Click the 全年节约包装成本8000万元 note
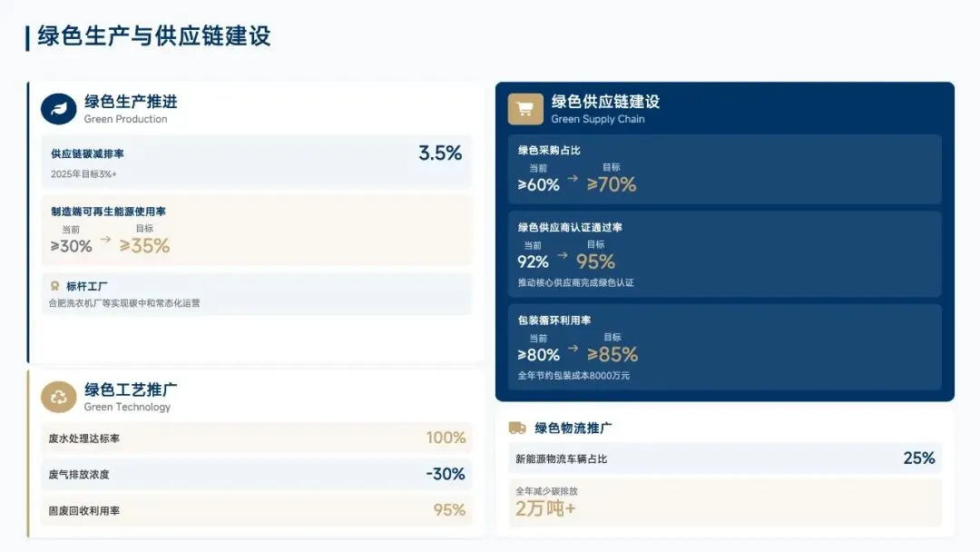 click(x=573, y=375)
